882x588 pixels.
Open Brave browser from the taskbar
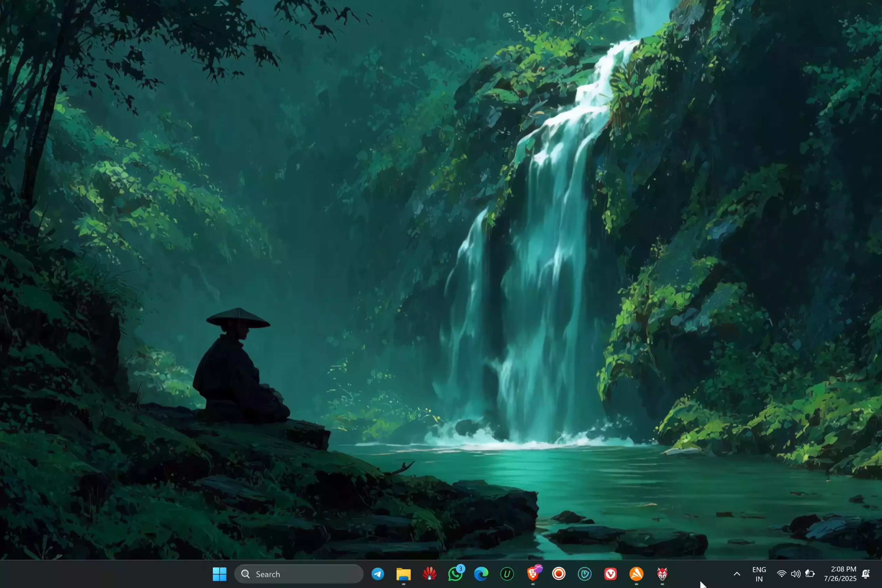(x=533, y=574)
